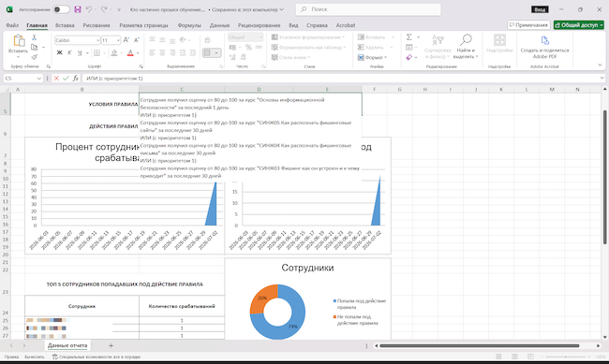Add a new sheet with plus button

tap(111, 345)
